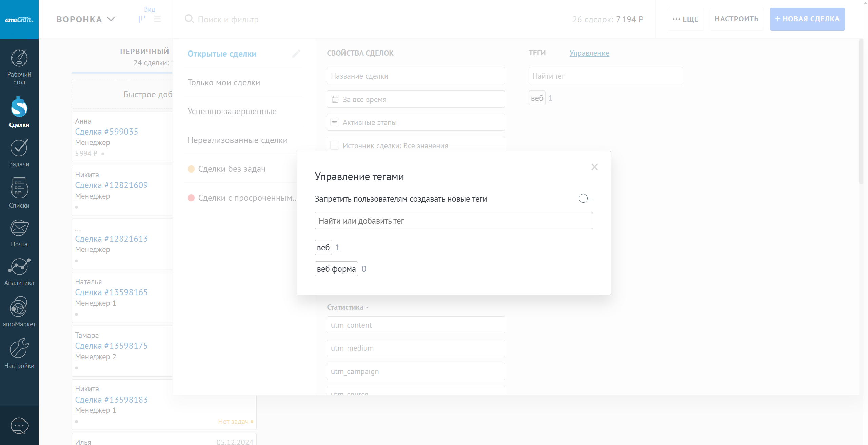Open the chat bubble icon in sidebar
The height and width of the screenshot is (445, 868).
19,426
